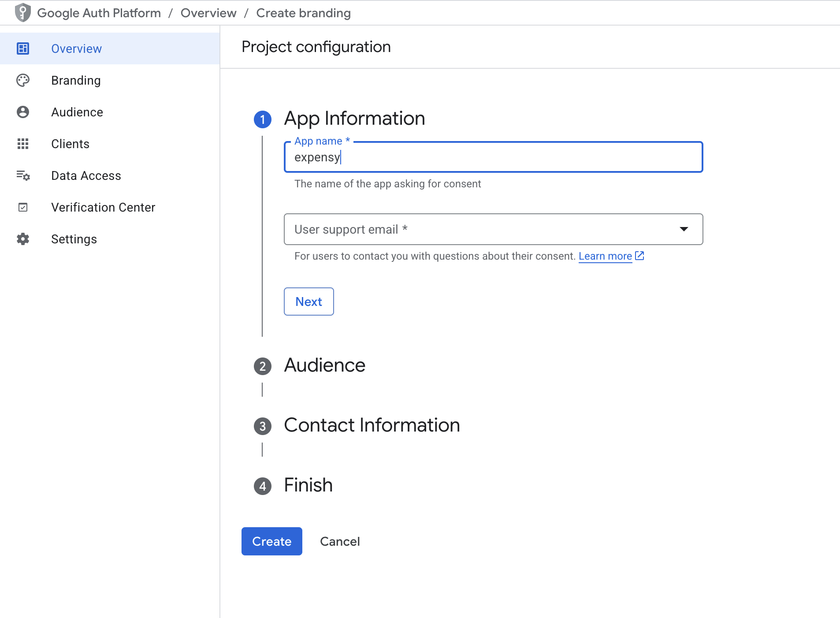This screenshot has width=840, height=618.
Task: Select the Branding palette icon
Action: pos(22,80)
